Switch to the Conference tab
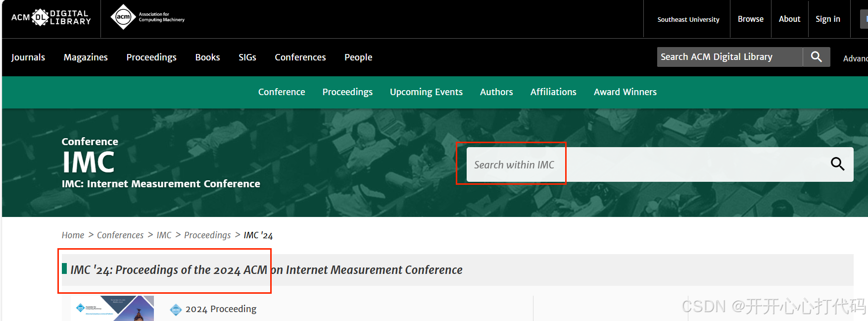 [x=282, y=92]
